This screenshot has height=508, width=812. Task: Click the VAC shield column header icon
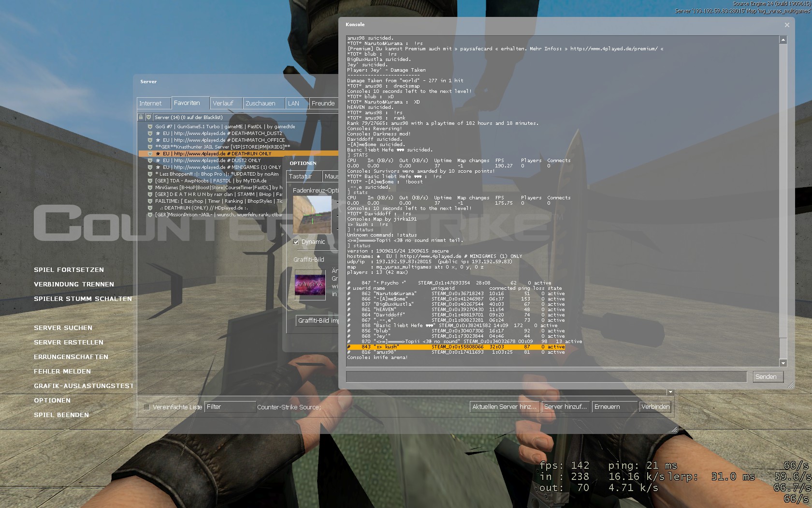148,117
